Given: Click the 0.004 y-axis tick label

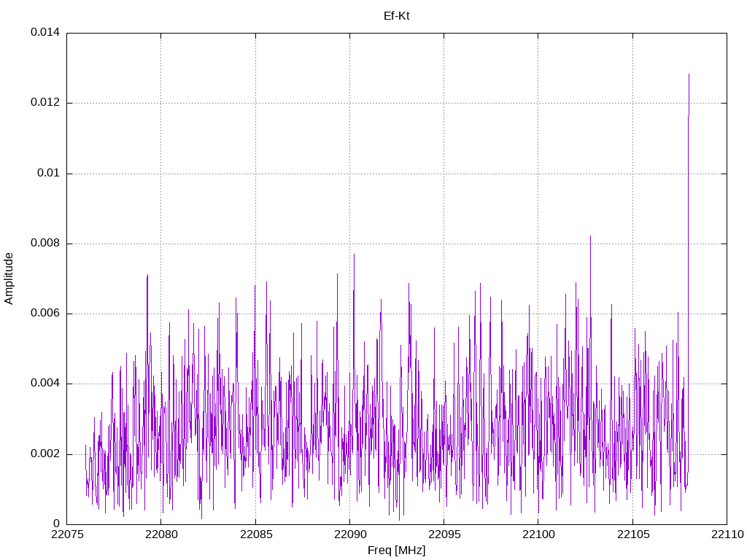Looking at the screenshot, I should point(44,384).
